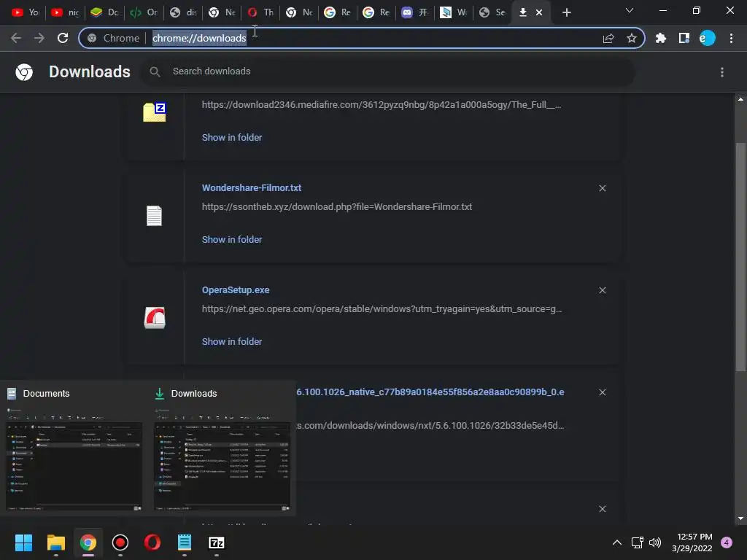Open File Explorer from the taskbar
Image resolution: width=747 pixels, height=560 pixels.
click(x=55, y=542)
